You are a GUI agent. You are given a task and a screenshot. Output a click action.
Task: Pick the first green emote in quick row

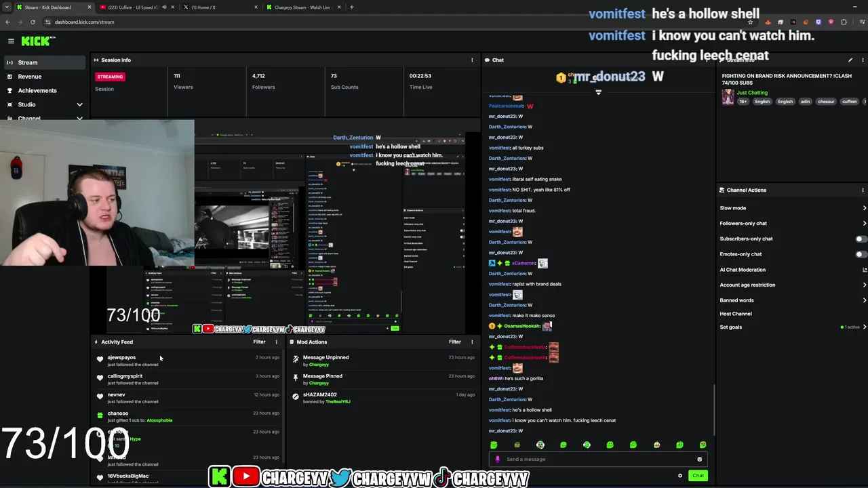point(494,445)
